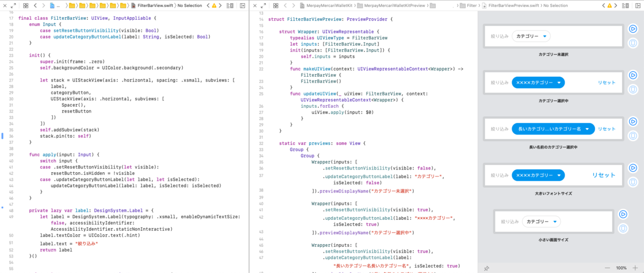The image size is (644, 273).
Task: Open カテゴリー dropdown in 小さい画面サイズ preview
Action: pos(541,222)
